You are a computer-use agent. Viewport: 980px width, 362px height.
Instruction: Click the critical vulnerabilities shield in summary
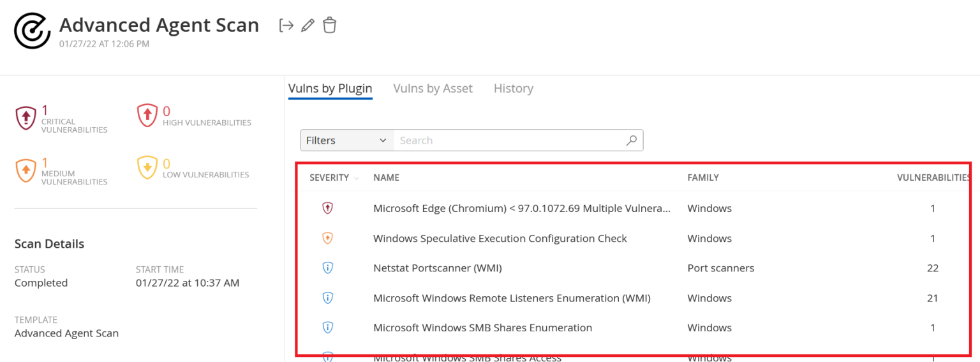(x=26, y=117)
